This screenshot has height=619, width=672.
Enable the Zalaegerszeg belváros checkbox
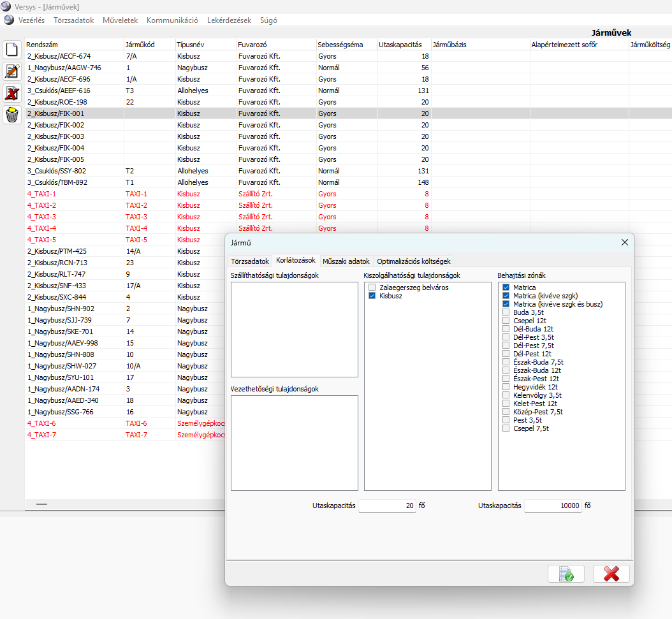(372, 288)
